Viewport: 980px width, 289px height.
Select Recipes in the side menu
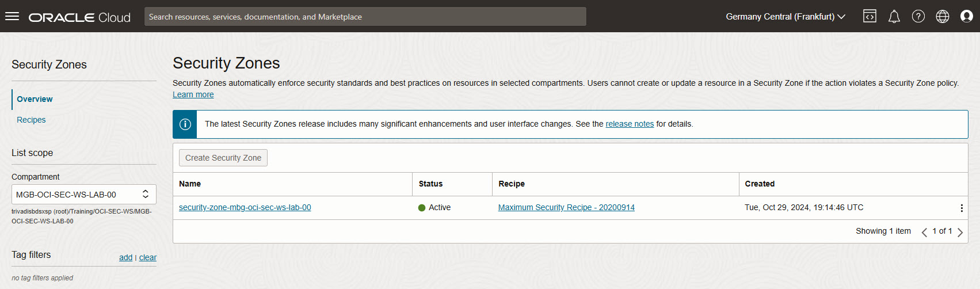pyautogui.click(x=31, y=120)
